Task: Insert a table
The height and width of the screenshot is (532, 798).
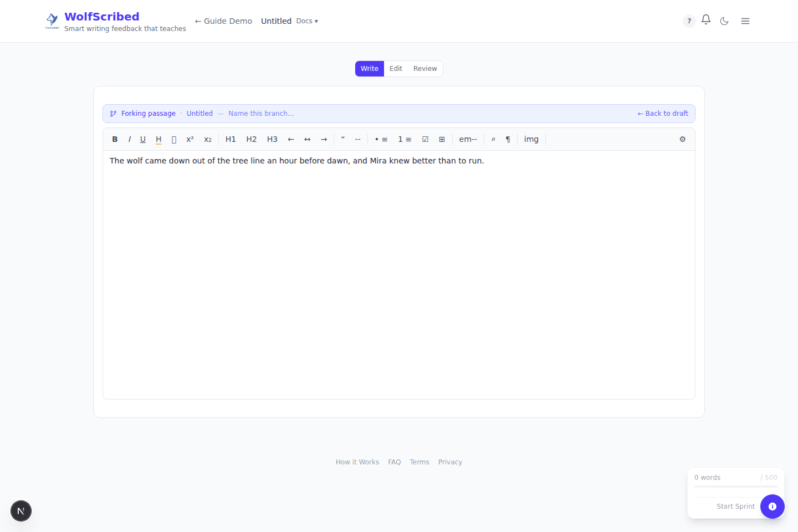Action: (x=442, y=139)
